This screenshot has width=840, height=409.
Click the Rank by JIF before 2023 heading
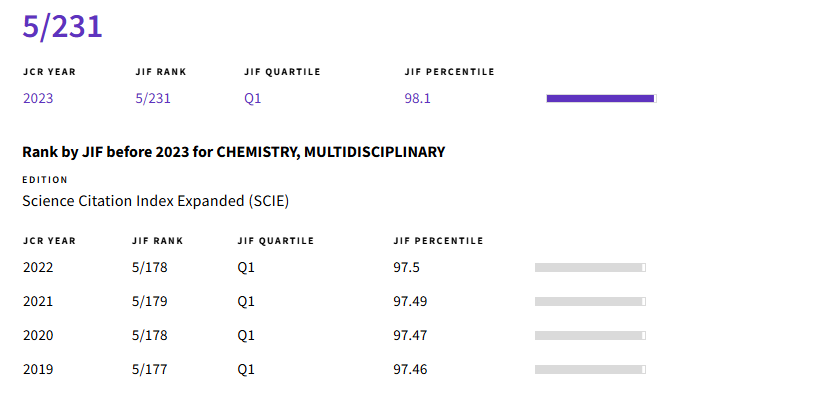pyautogui.click(x=233, y=152)
